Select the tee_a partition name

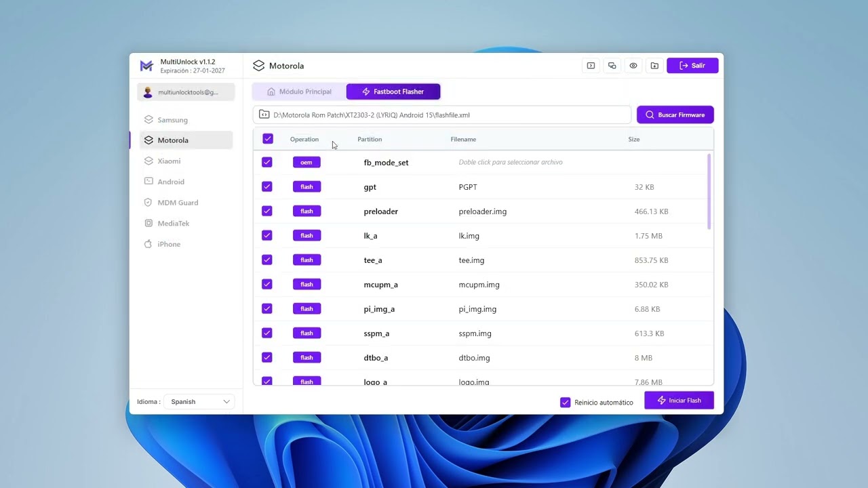(x=373, y=260)
